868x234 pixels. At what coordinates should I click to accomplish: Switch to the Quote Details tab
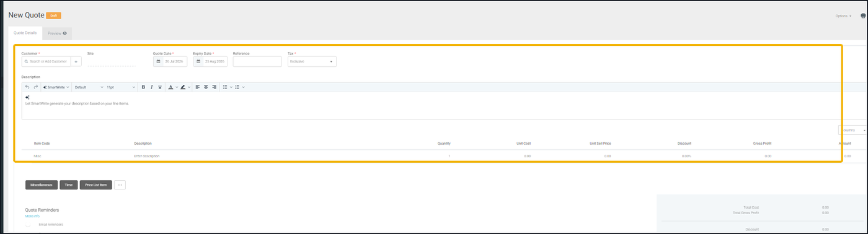point(25,33)
